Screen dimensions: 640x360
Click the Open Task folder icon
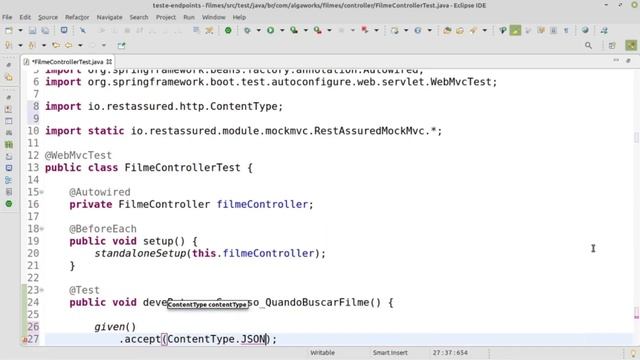(x=460, y=30)
